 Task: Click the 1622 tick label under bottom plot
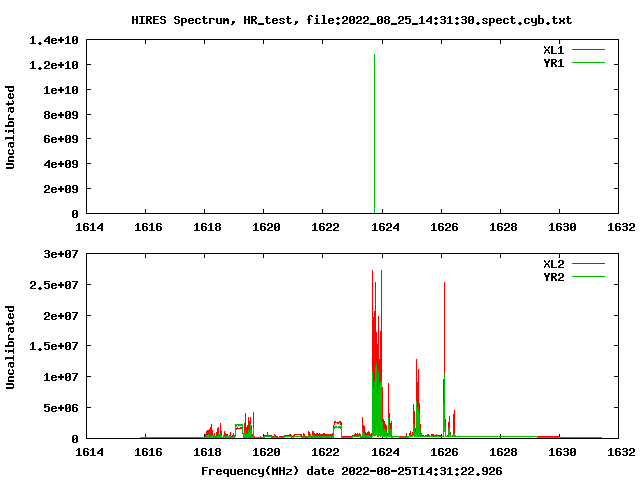pos(325,452)
